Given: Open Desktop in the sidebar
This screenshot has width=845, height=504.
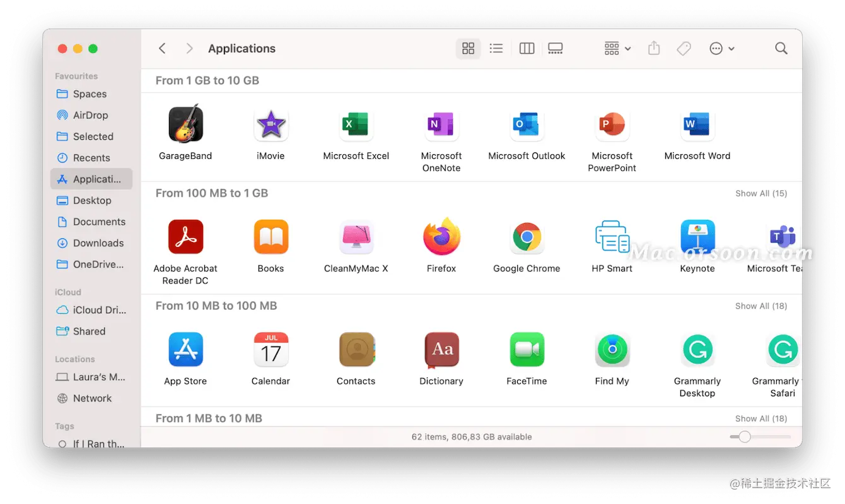Looking at the screenshot, I should click(x=91, y=200).
